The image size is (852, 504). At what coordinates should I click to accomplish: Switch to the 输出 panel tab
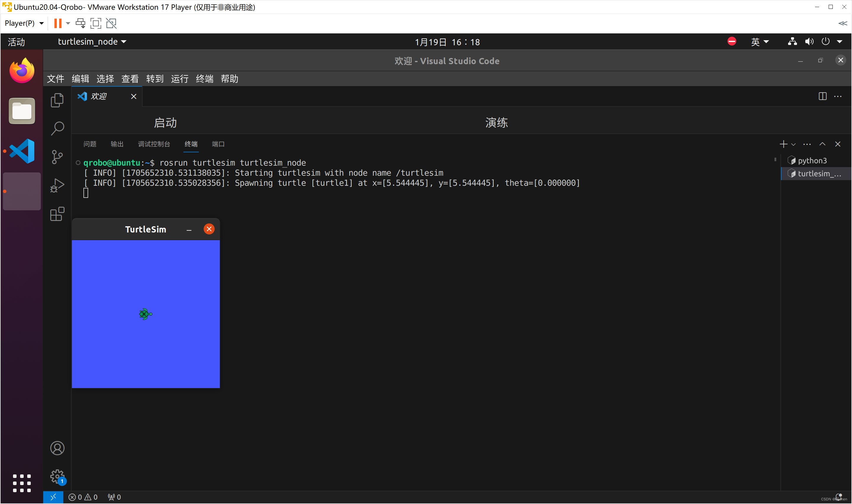pos(117,144)
